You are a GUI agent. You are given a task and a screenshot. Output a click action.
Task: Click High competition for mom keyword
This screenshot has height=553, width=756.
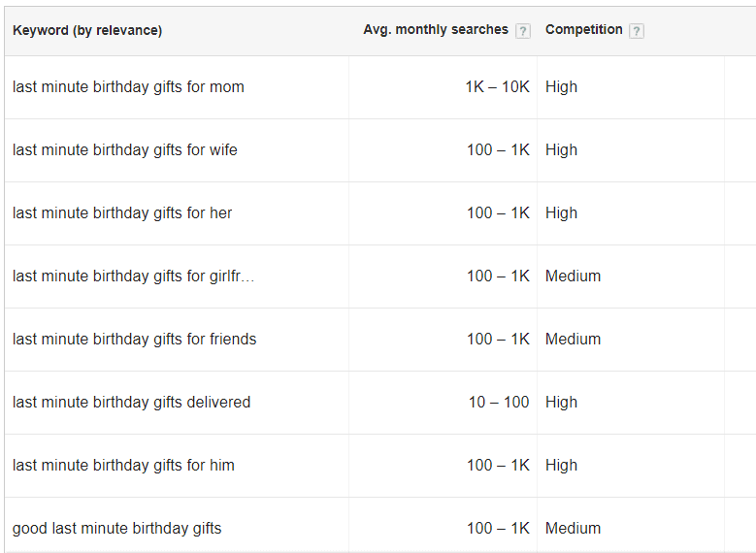[x=561, y=86]
